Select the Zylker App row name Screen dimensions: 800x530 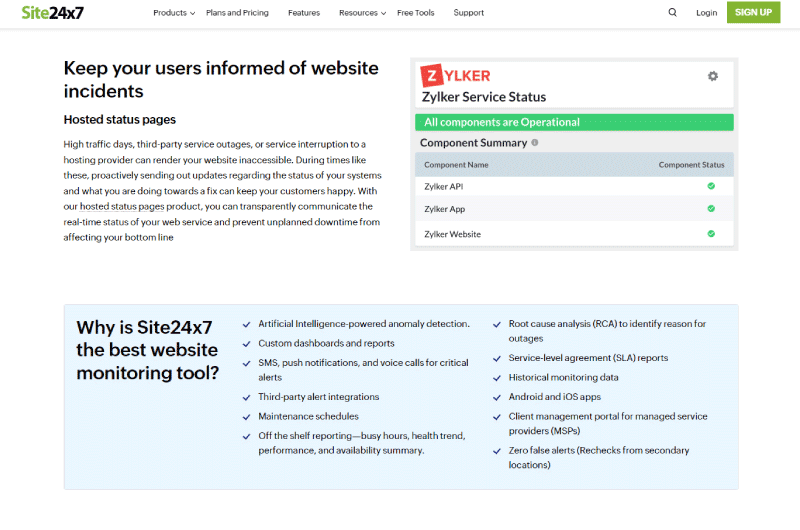point(444,209)
